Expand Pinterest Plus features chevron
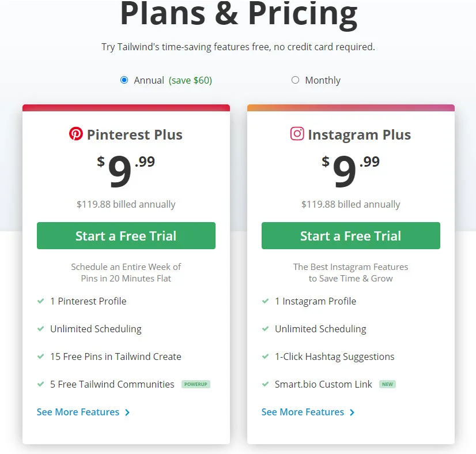 click(127, 412)
